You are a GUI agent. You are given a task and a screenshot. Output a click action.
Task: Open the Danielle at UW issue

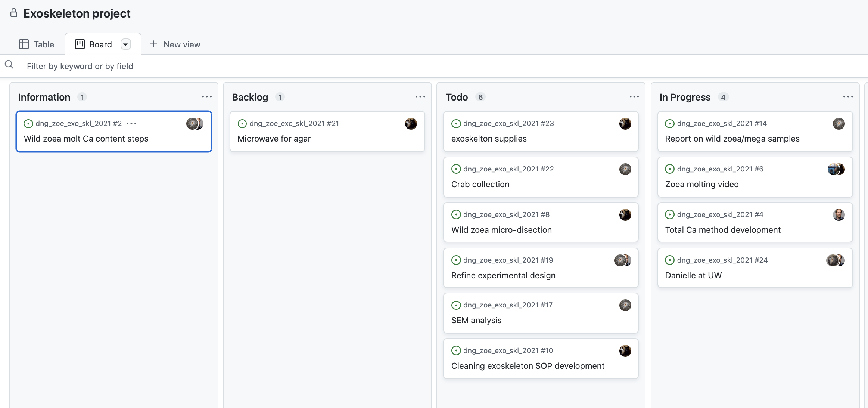click(x=693, y=275)
